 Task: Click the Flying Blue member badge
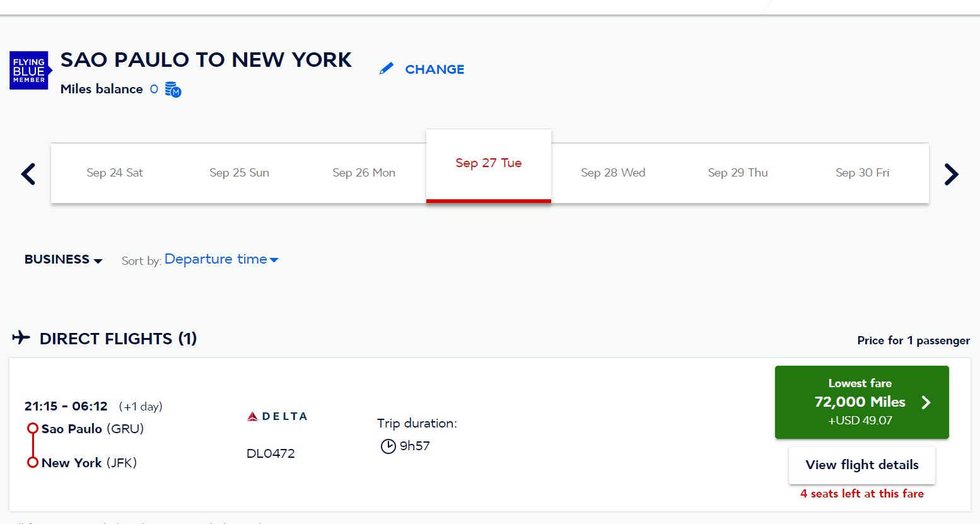coord(30,70)
